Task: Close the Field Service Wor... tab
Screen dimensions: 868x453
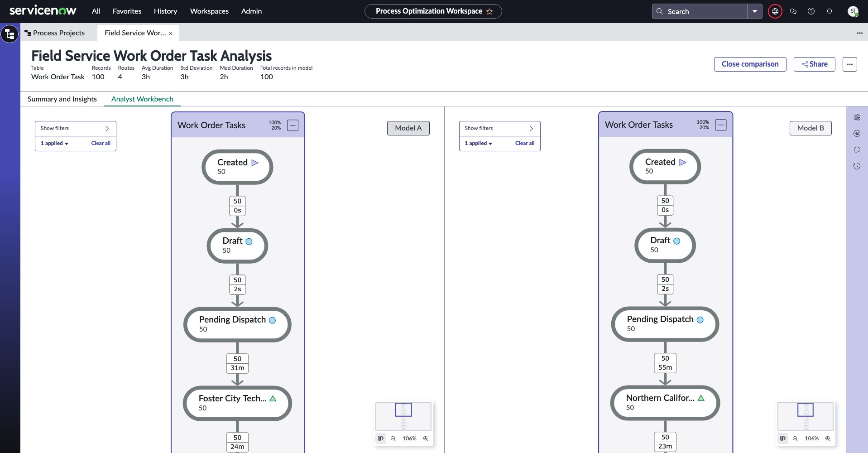Action: pos(171,34)
